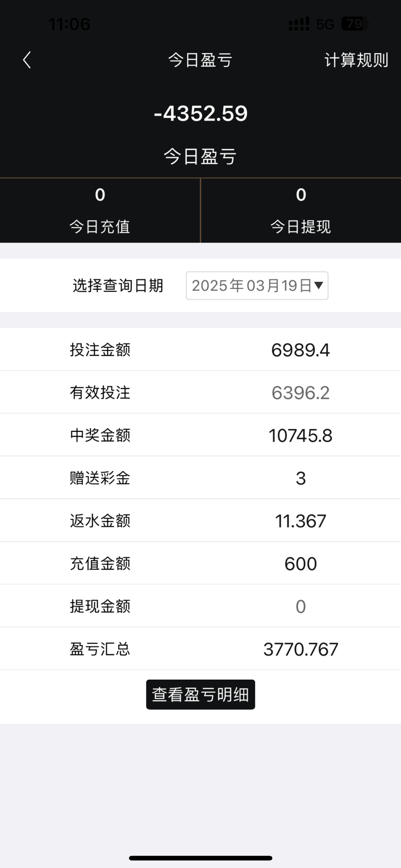This screenshot has width=401, height=868.
Task: Open the 计算规则 link
Action: coord(356,60)
